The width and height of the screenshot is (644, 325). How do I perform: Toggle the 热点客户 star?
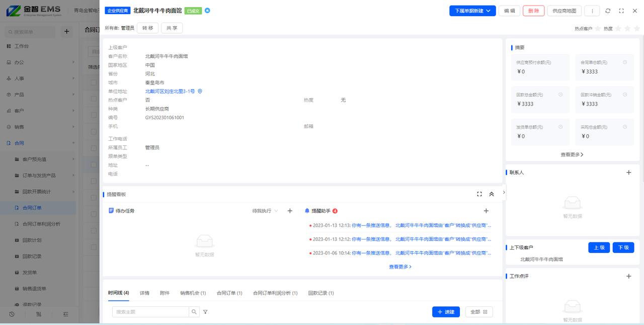pyautogui.click(x=598, y=29)
